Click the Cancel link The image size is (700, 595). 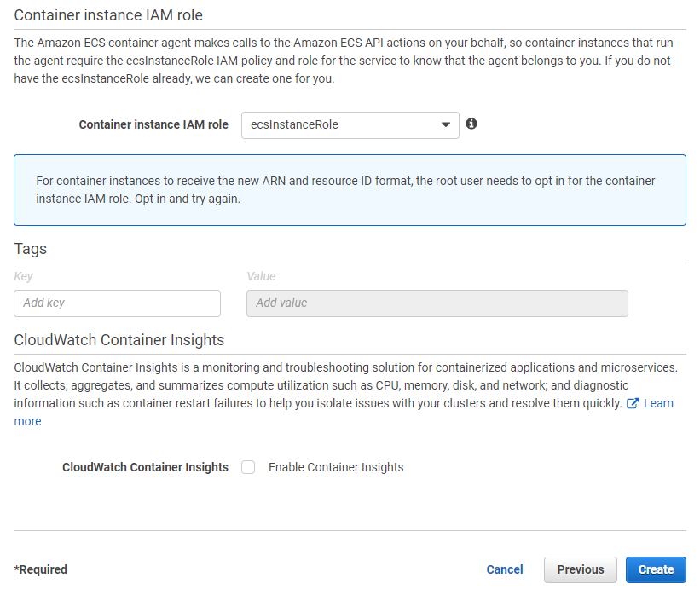click(x=505, y=569)
